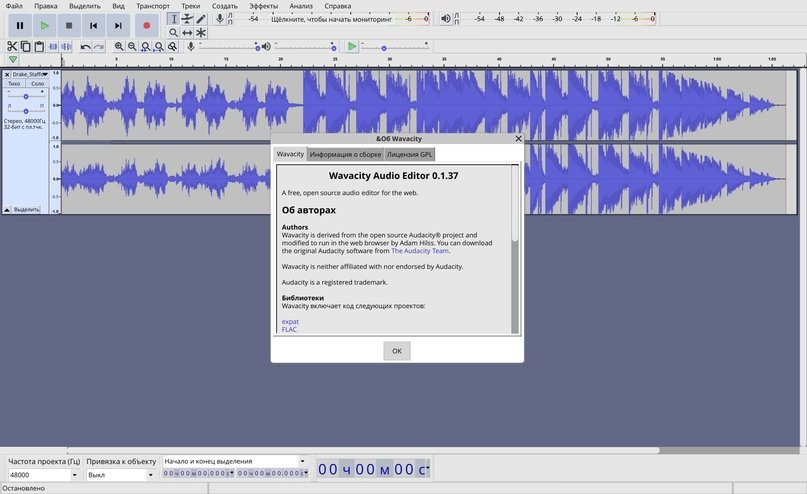Open the Выделить menu
The height and width of the screenshot is (494, 807).
tap(85, 6)
